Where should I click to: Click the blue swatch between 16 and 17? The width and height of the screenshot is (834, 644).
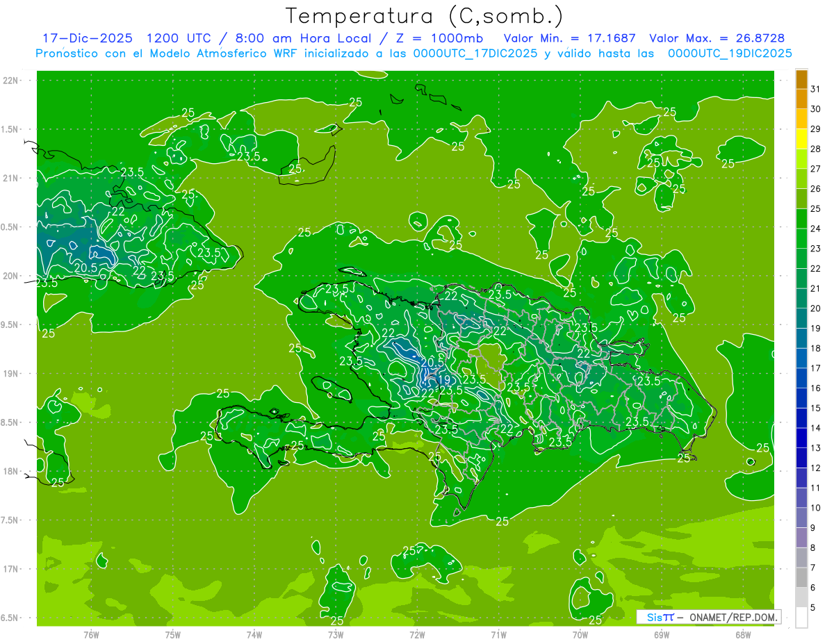pyautogui.click(x=801, y=379)
